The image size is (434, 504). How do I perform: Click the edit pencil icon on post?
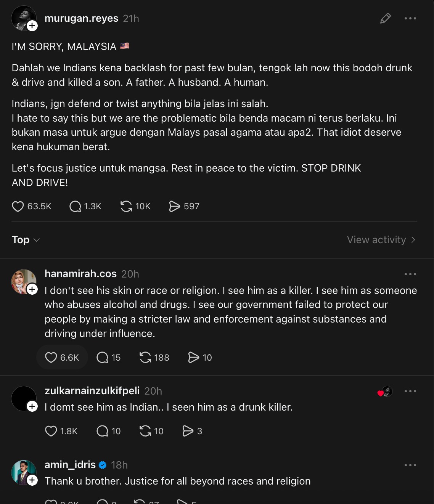pyautogui.click(x=386, y=18)
